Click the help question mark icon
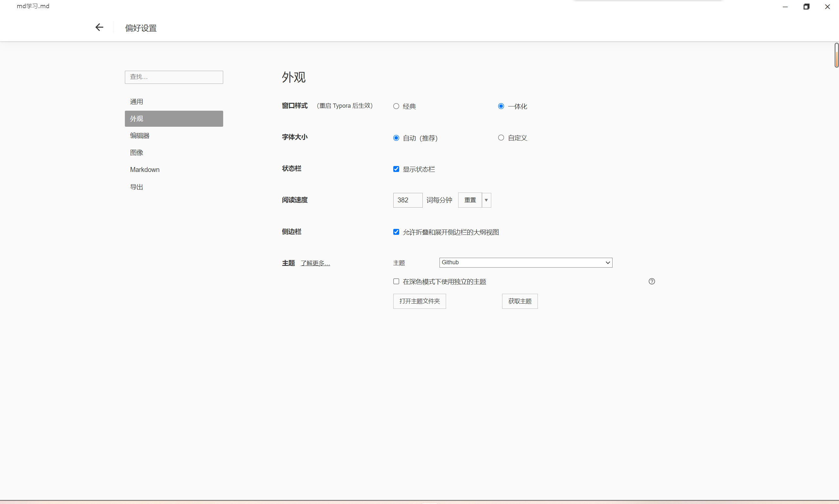The height and width of the screenshot is (504, 839). (652, 281)
